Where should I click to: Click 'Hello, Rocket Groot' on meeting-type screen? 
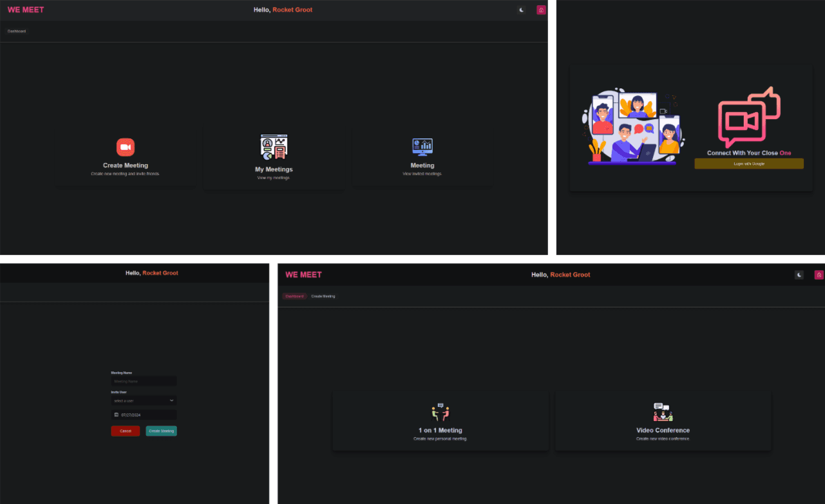click(560, 275)
